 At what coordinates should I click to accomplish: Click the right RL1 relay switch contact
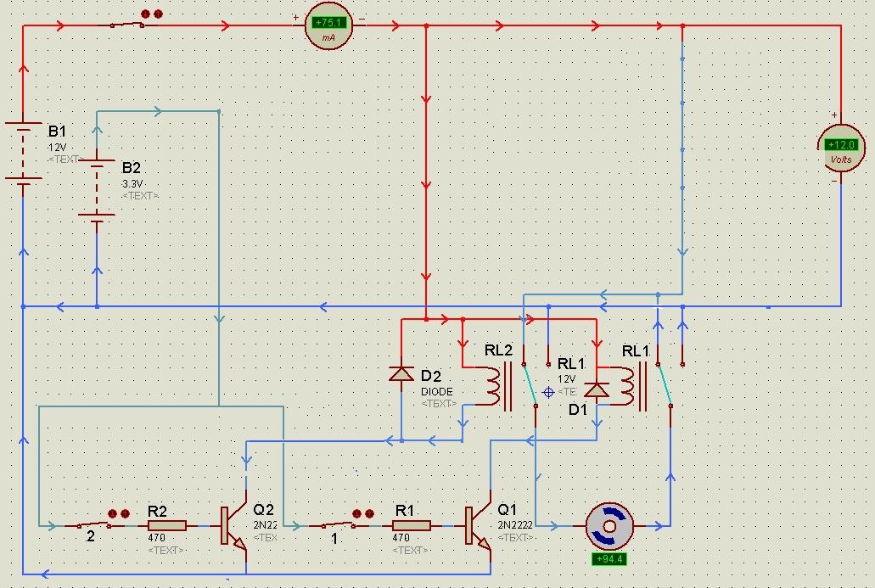click(x=665, y=385)
